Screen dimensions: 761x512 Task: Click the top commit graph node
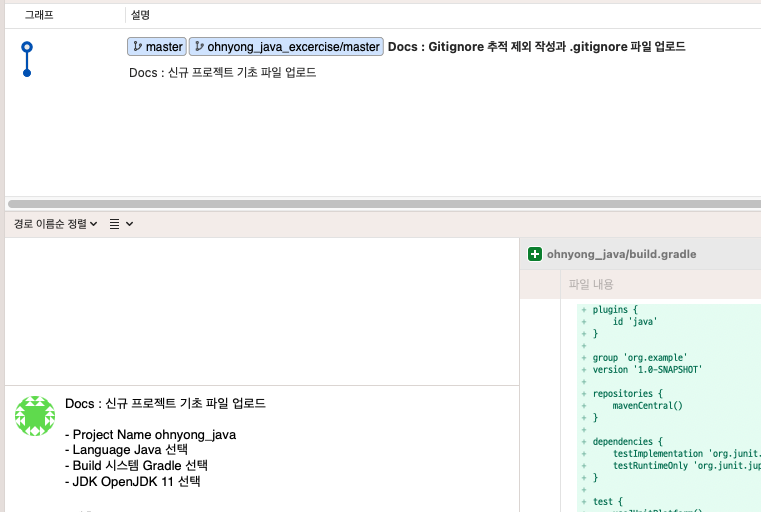coord(27,47)
